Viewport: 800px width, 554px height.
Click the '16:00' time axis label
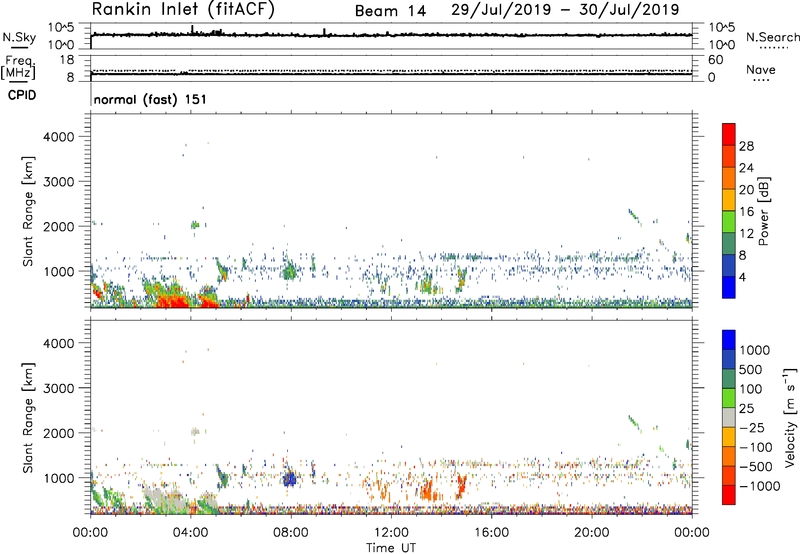[x=491, y=533]
